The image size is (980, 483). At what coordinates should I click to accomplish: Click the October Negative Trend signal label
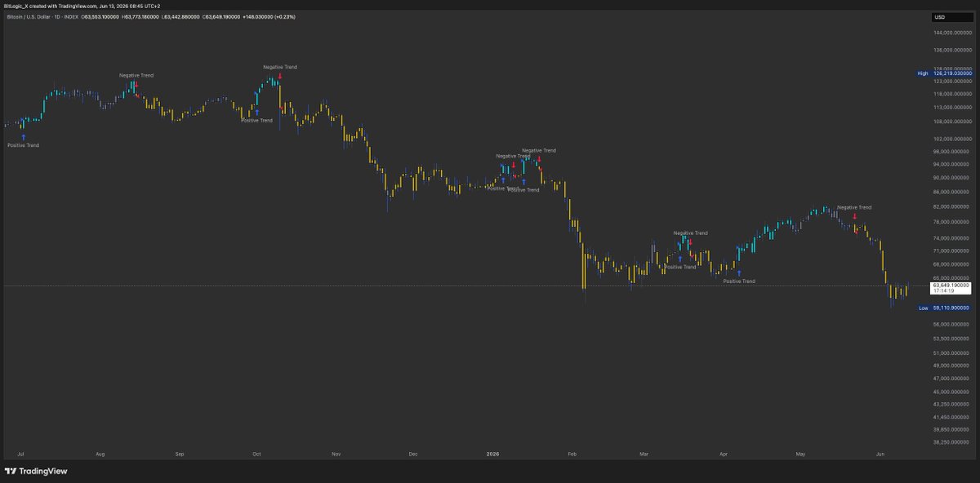(x=279, y=67)
